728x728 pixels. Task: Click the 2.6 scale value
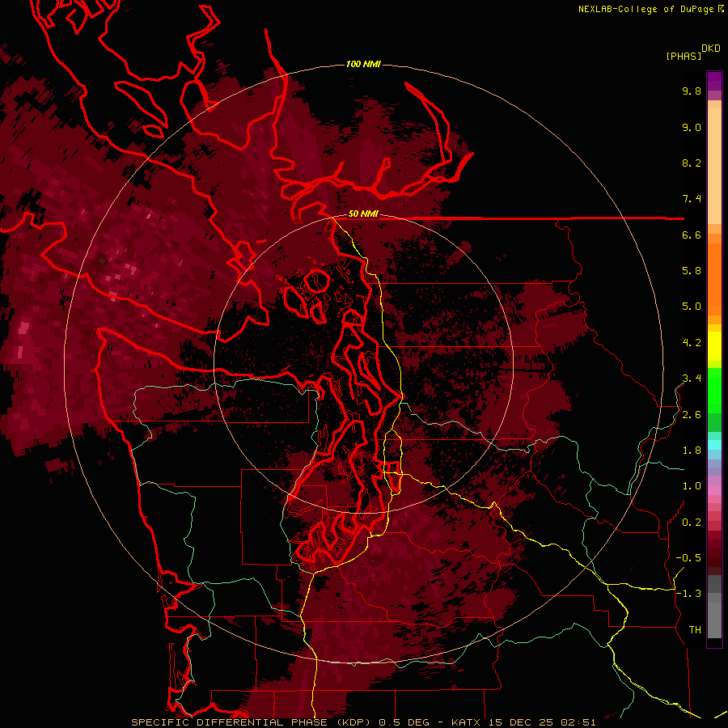[x=692, y=415]
